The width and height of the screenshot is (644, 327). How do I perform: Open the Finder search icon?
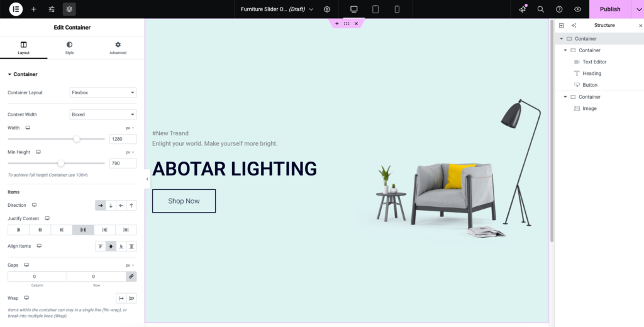(x=540, y=9)
